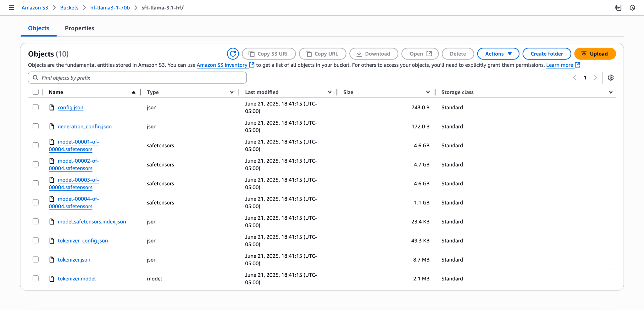
Task: Sort by the Last modified column arrow
Action: 330,92
